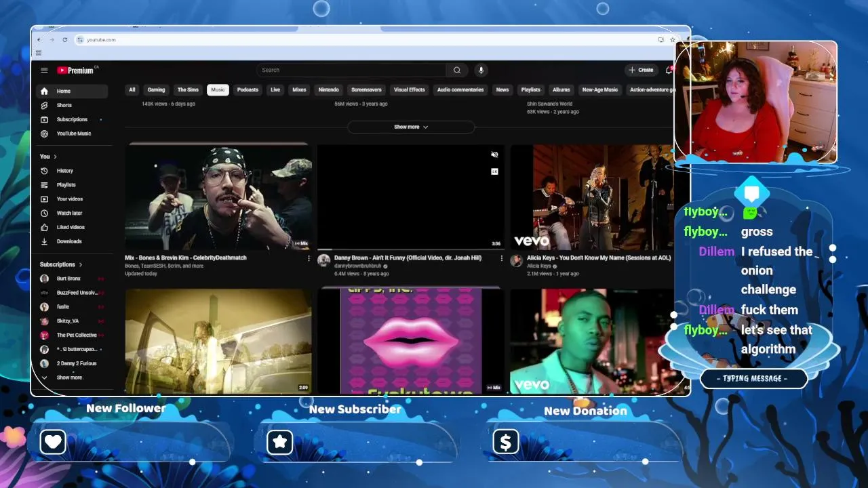Click the search magnifier button

[457, 70]
